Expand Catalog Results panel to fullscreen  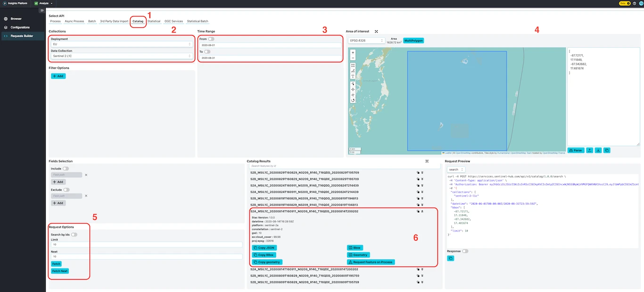tap(427, 161)
